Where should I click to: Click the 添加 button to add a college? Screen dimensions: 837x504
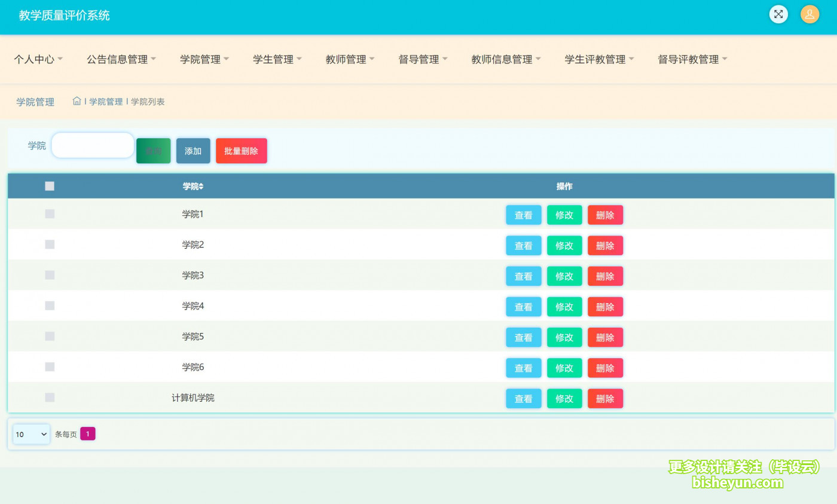point(193,151)
